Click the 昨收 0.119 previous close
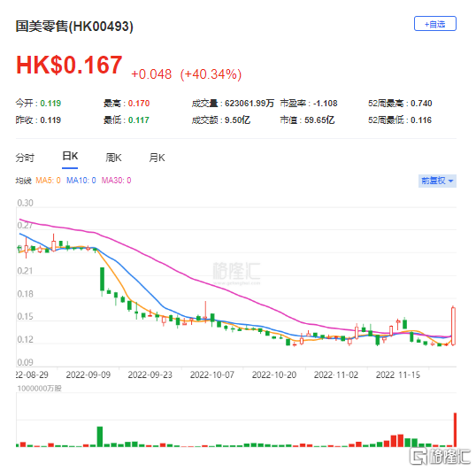The width and height of the screenshot is (476, 471). [x=38, y=120]
